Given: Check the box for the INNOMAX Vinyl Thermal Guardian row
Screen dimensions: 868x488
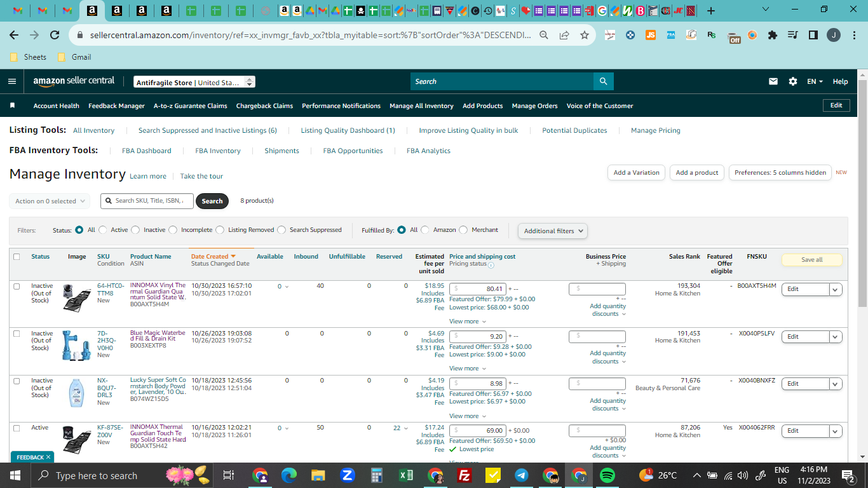Looking at the screenshot, I should pos(17,287).
